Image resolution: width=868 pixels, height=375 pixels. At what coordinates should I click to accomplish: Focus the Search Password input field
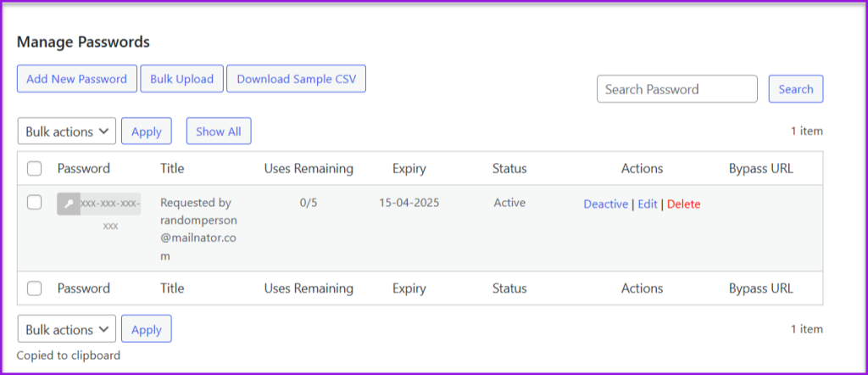[676, 89]
